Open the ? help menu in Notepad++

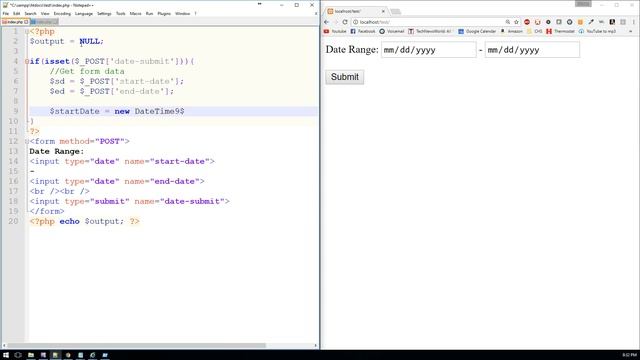point(196,13)
